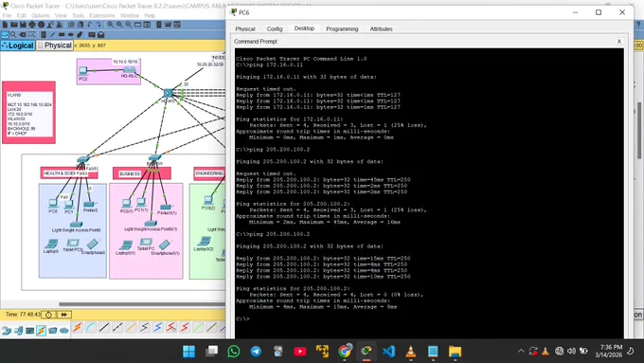Open the Attributes tab in PC6 window
The width and height of the screenshot is (644, 363).
coord(381,28)
